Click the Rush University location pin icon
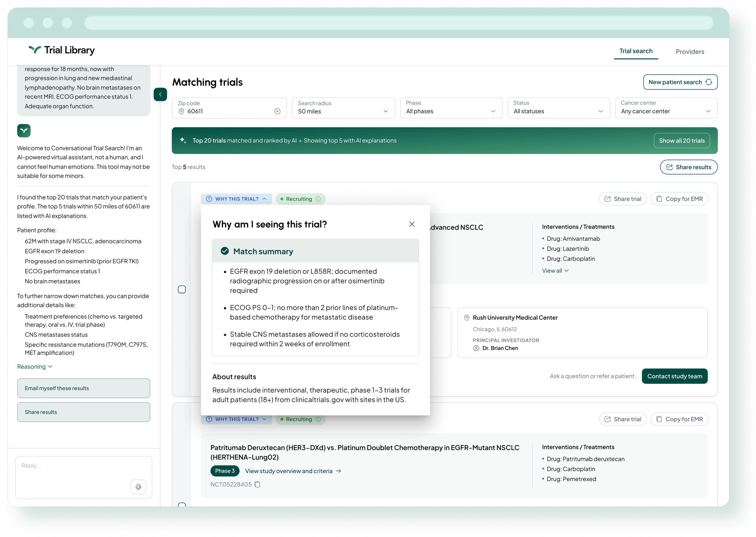Image resolution: width=756 pixels, height=537 pixels. click(467, 317)
